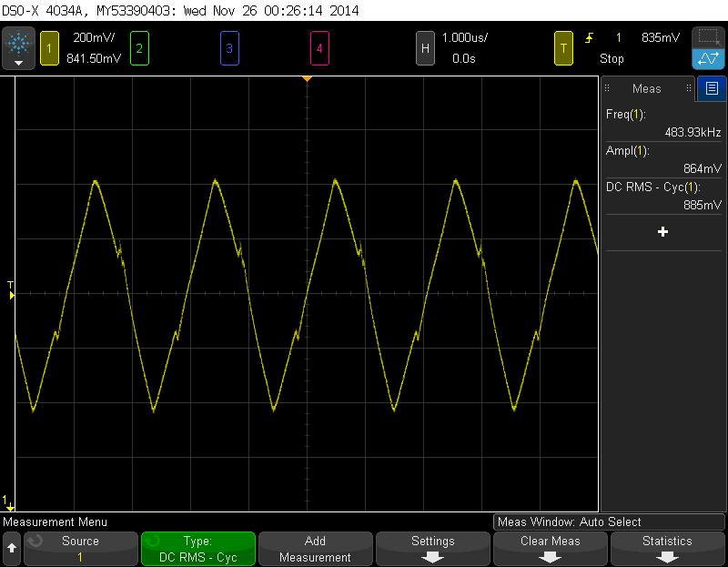Enable channel 4
This screenshot has height=567, width=728.
[319, 47]
